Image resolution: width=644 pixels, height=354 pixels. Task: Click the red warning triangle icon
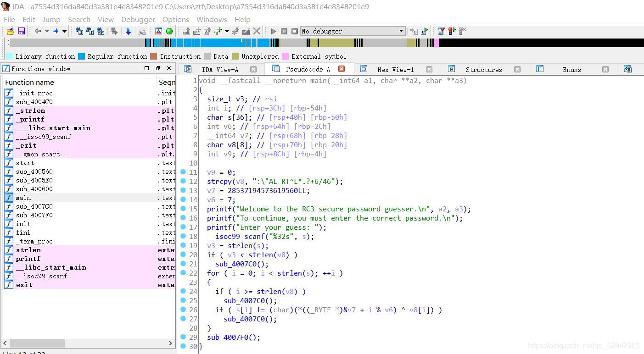coord(158,31)
